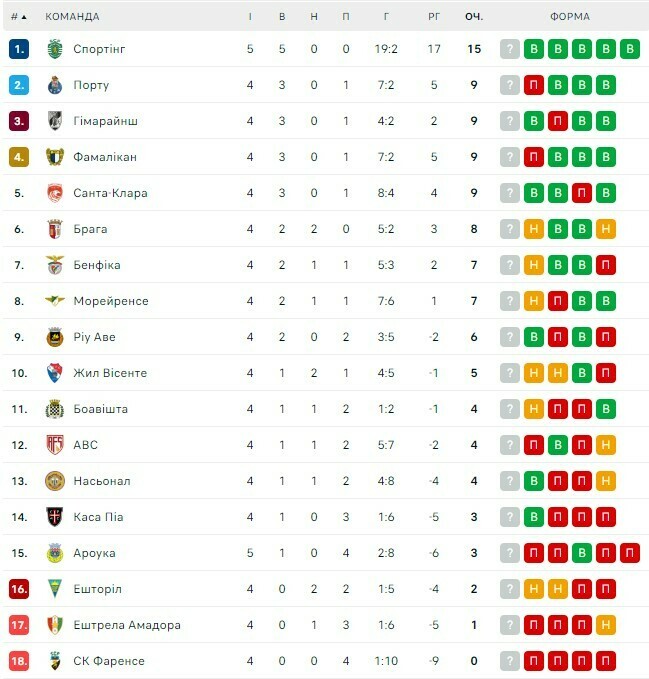Click the Famalicão club crest icon
Image resolution: width=649 pixels, height=679 pixels.
tap(55, 157)
